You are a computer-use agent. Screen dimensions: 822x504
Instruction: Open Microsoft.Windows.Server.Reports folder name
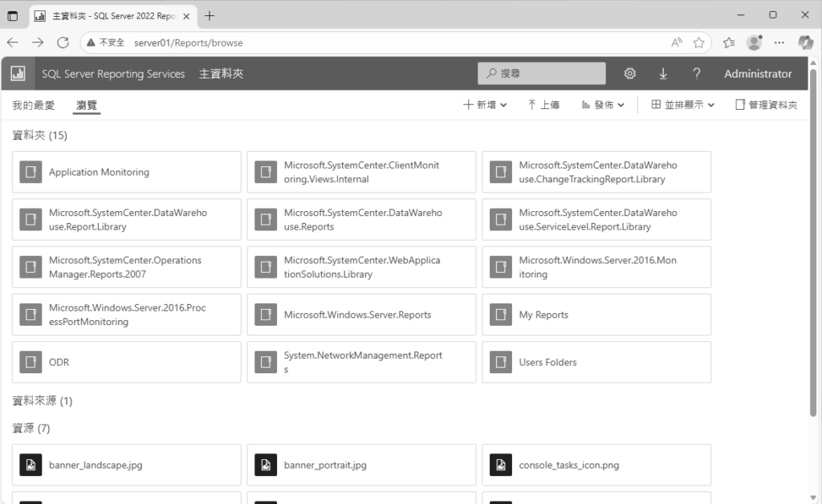click(357, 315)
